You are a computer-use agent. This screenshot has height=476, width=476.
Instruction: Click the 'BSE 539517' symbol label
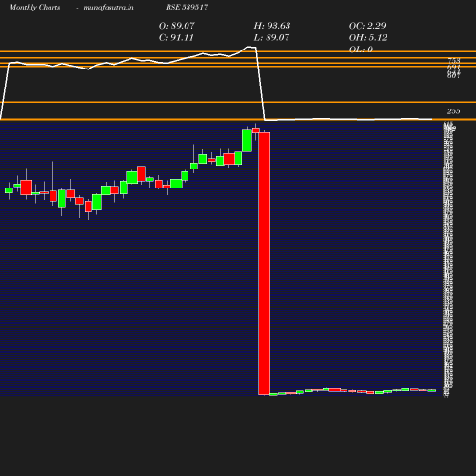coord(187,7)
